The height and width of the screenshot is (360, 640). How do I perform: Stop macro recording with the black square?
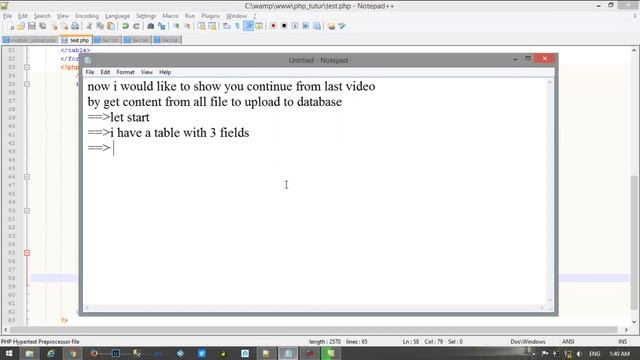[x=284, y=26]
